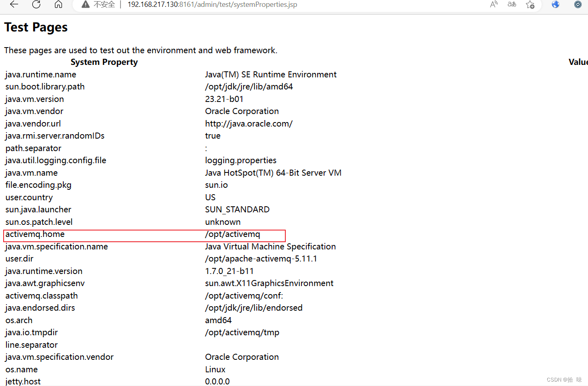Select value 'sun.awt.X11GraphicsEnvironment'

click(269, 283)
